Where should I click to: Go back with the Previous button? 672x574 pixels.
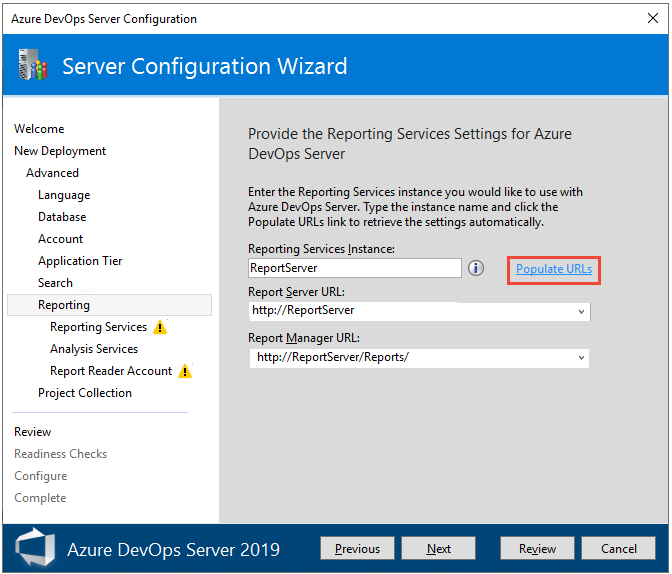[x=357, y=548]
